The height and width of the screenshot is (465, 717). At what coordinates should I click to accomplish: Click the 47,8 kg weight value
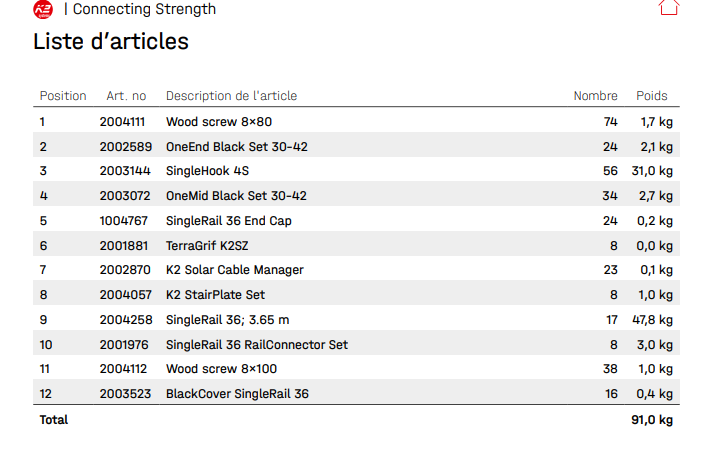pos(653,320)
